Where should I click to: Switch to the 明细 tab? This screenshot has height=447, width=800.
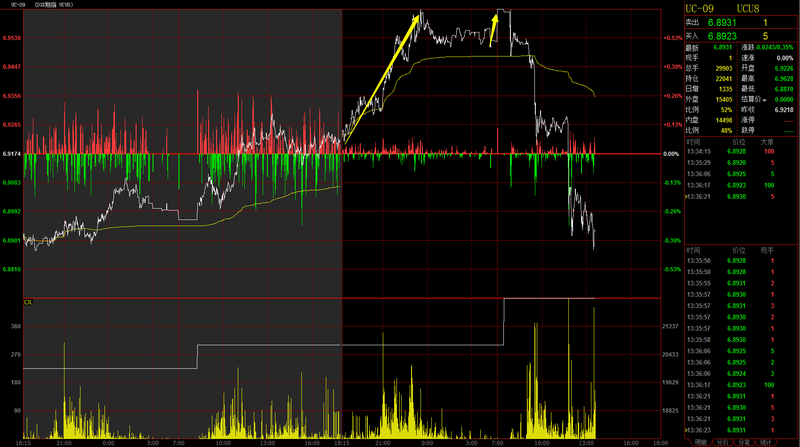point(701,442)
